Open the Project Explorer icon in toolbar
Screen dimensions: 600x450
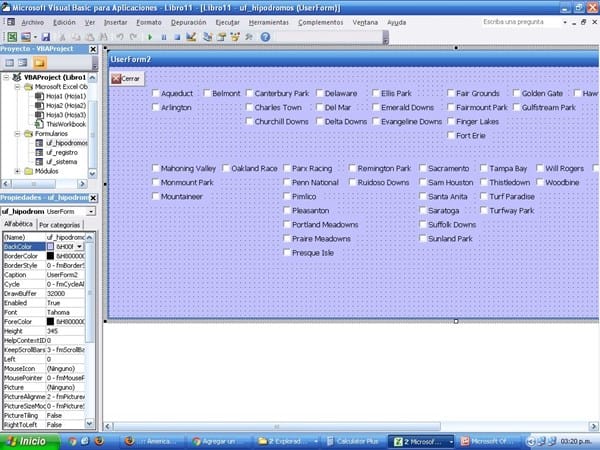[x=208, y=37]
